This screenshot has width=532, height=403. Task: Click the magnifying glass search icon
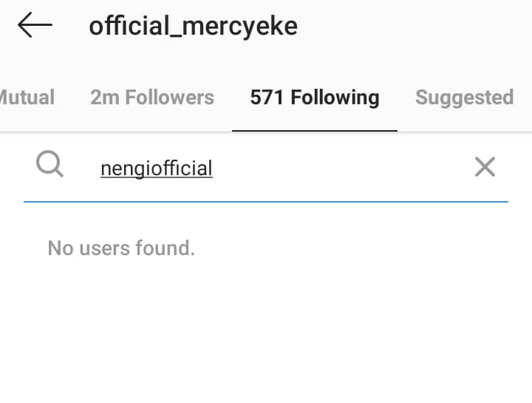[x=50, y=165]
